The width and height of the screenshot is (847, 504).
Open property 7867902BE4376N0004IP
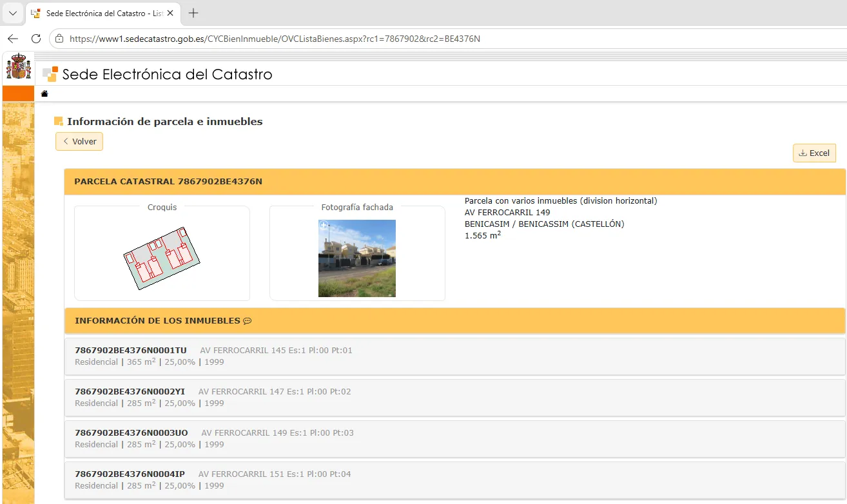coord(455,480)
